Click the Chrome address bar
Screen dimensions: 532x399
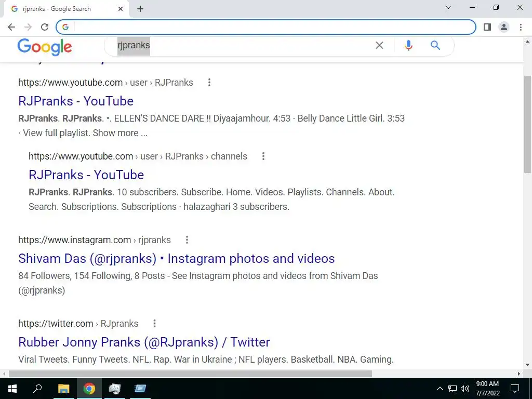click(x=267, y=27)
